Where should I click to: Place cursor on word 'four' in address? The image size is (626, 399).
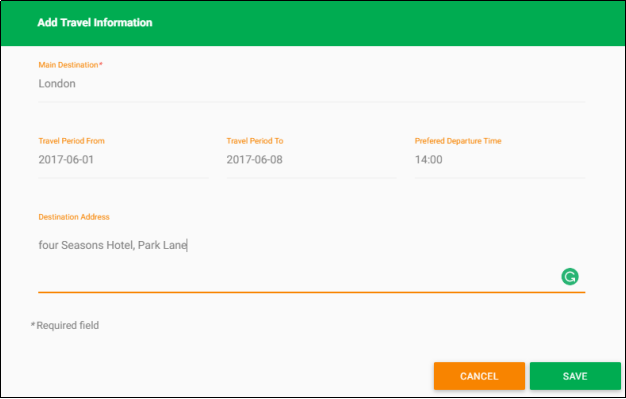48,245
